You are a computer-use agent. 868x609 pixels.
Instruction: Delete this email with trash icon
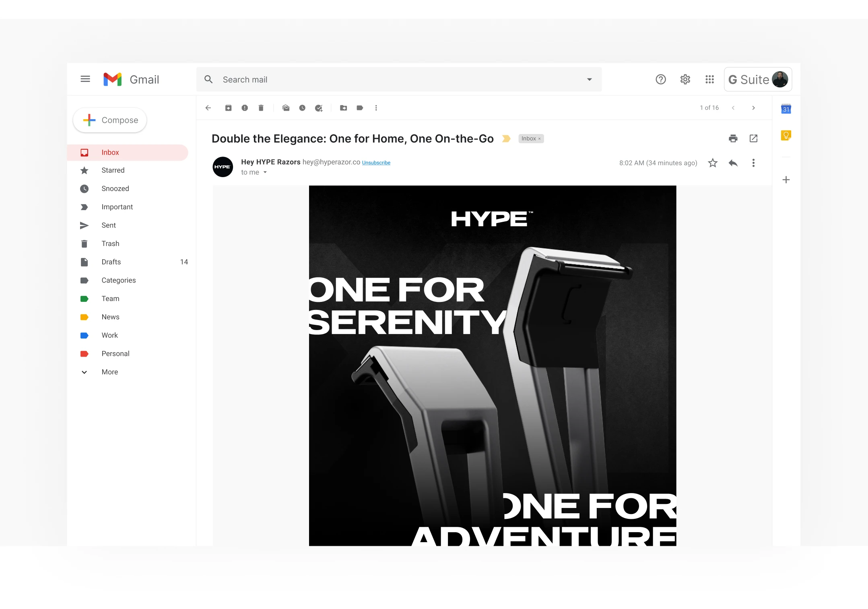[x=261, y=108]
